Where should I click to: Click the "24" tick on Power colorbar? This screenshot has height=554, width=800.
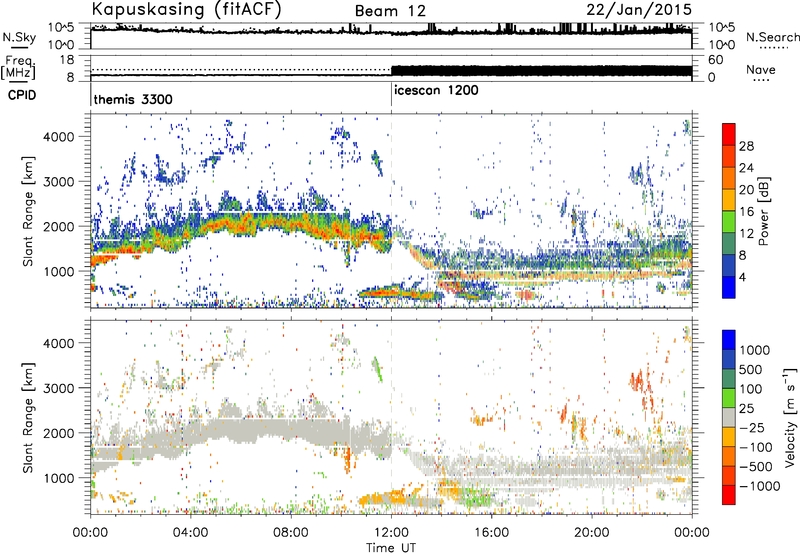point(746,168)
